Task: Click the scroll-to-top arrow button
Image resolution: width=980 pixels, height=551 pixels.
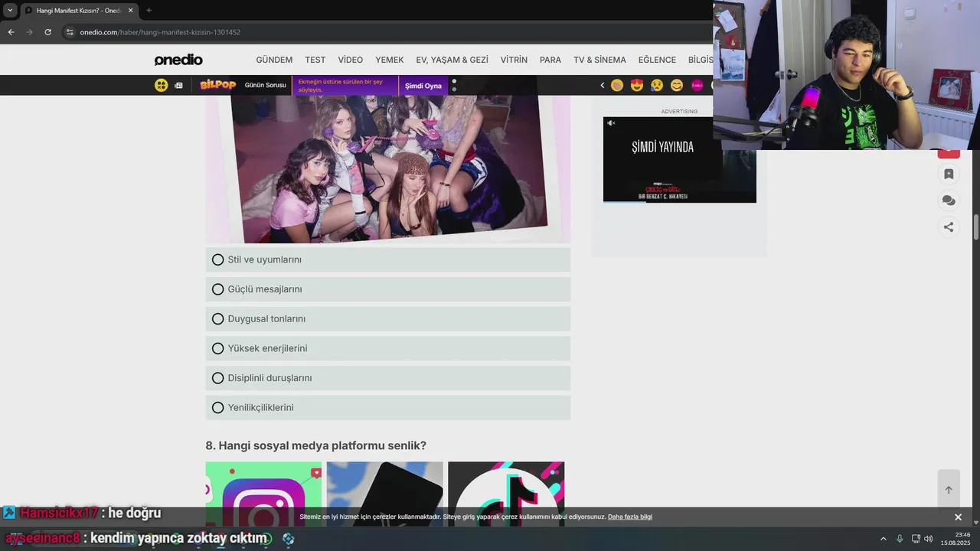Action: pyautogui.click(x=949, y=490)
